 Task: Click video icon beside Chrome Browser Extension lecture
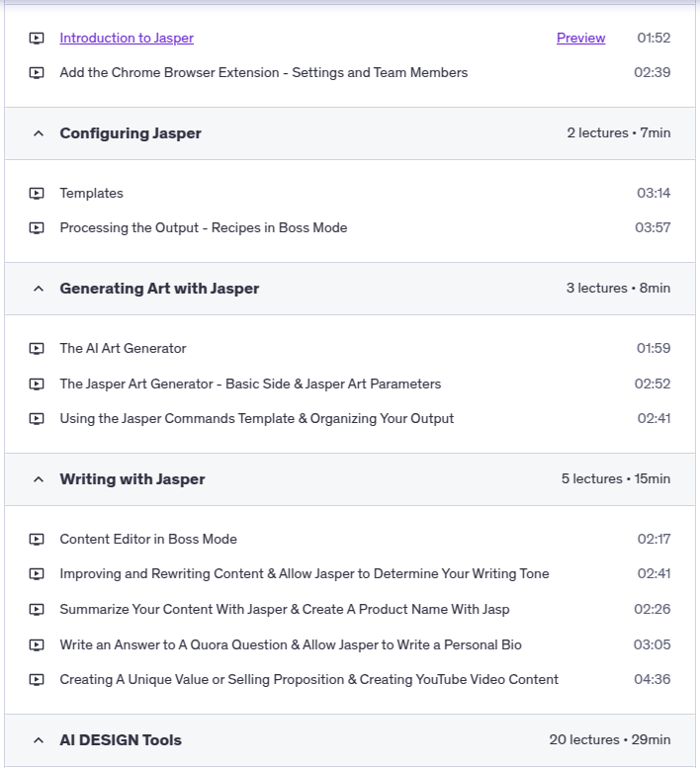37,73
